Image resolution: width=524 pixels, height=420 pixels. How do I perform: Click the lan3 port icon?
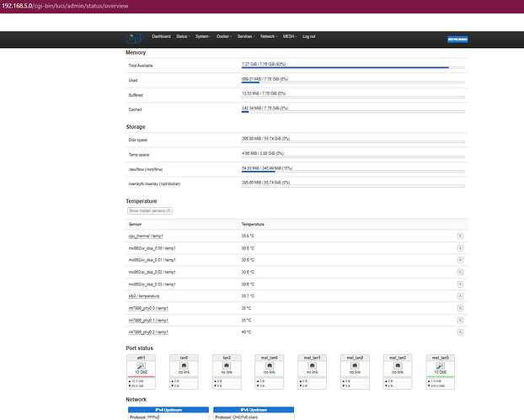[x=227, y=366]
